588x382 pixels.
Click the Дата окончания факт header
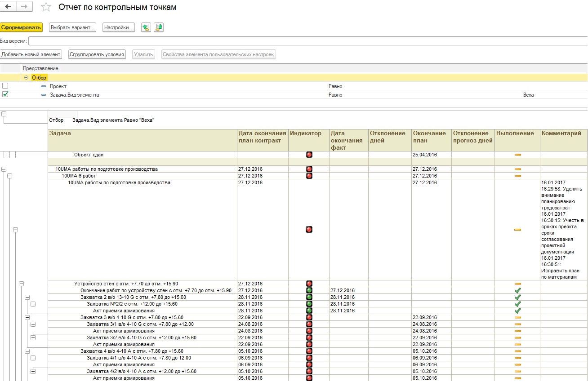[x=348, y=140]
